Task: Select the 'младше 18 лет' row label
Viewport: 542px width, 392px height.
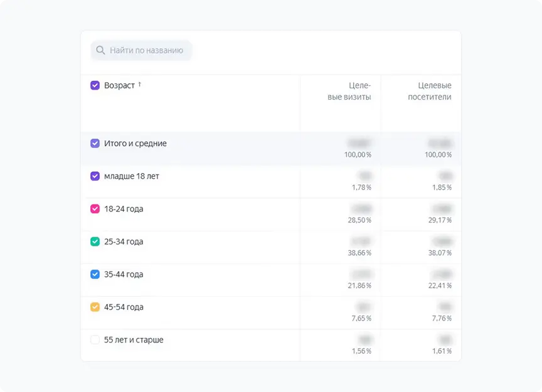Action: coord(132,176)
